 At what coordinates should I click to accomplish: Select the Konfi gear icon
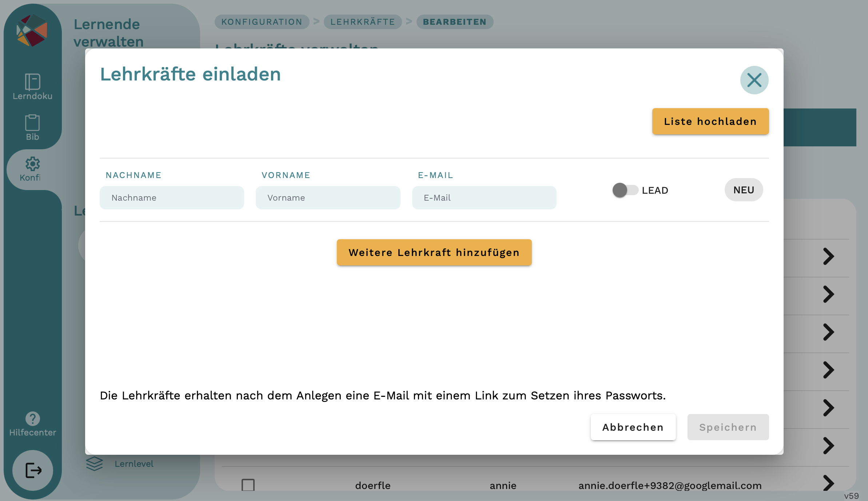(32, 164)
